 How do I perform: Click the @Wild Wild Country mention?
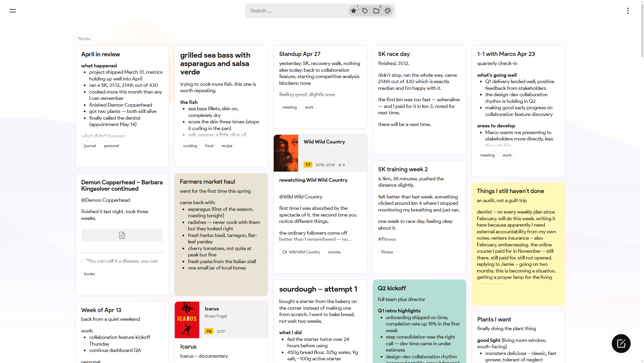point(301,197)
